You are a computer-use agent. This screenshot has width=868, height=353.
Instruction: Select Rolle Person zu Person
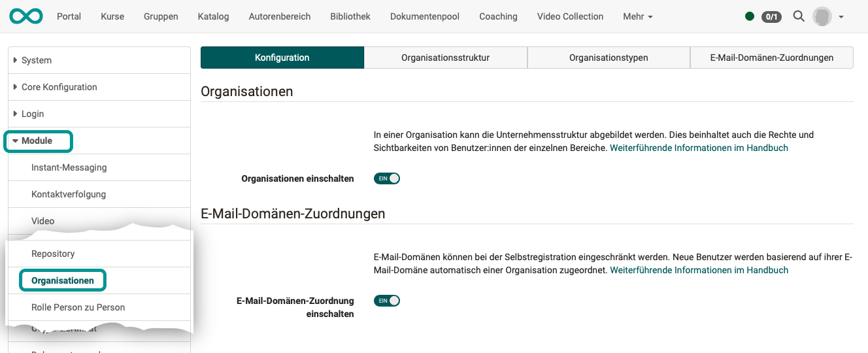point(98,307)
